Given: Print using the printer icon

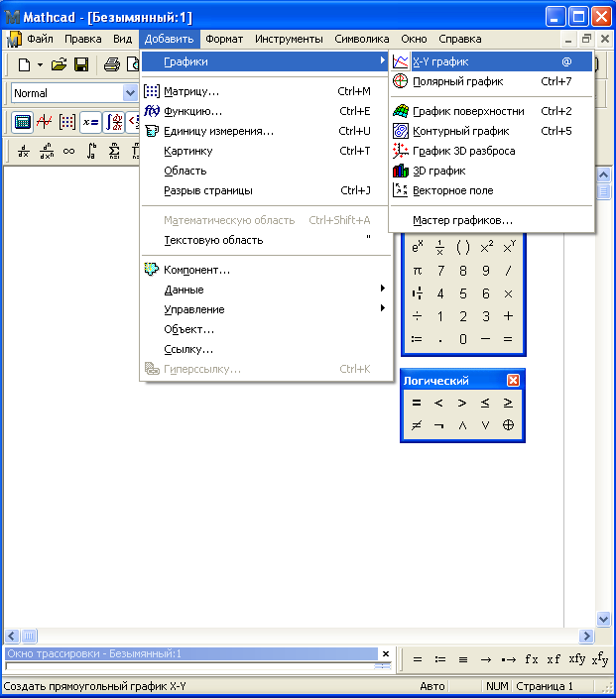Looking at the screenshot, I should [x=111, y=65].
